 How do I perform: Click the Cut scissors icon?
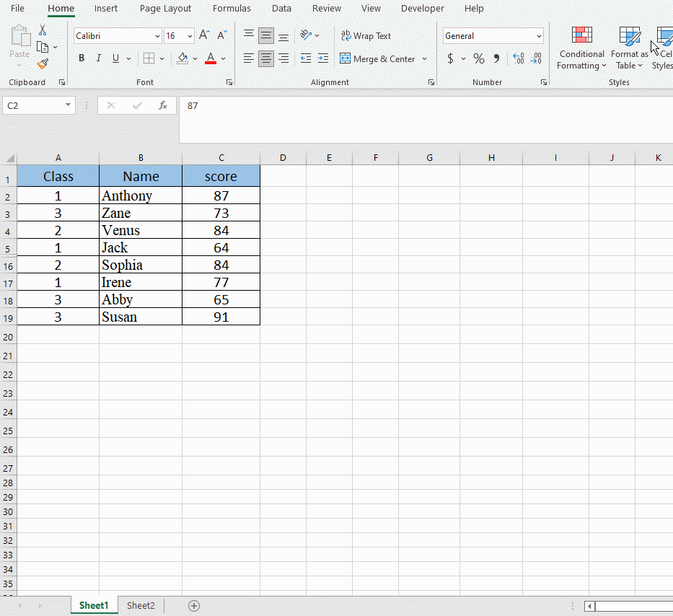[x=42, y=30]
